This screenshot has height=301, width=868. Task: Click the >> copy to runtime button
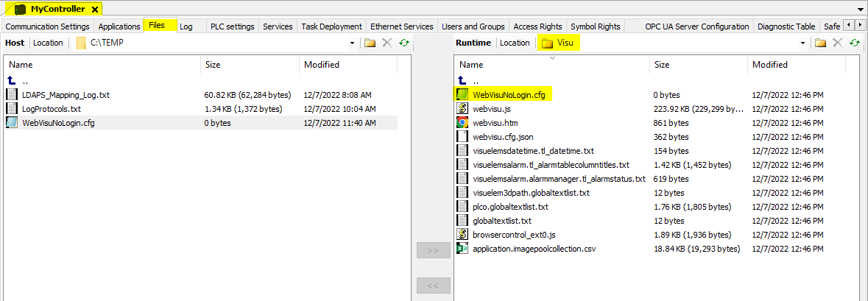[433, 250]
